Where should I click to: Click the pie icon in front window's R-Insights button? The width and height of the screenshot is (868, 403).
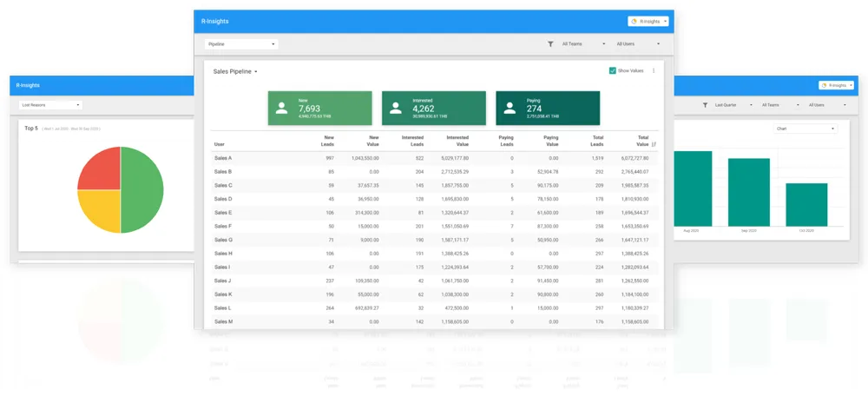click(x=635, y=22)
